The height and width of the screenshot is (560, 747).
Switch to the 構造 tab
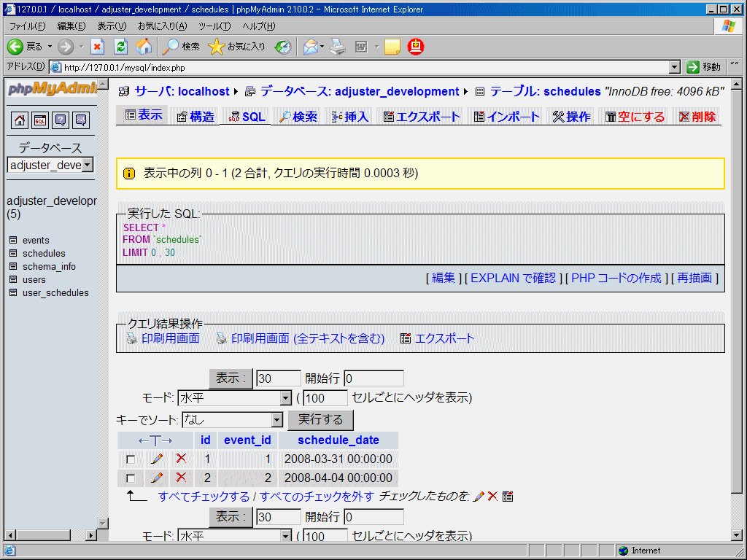[x=194, y=115]
